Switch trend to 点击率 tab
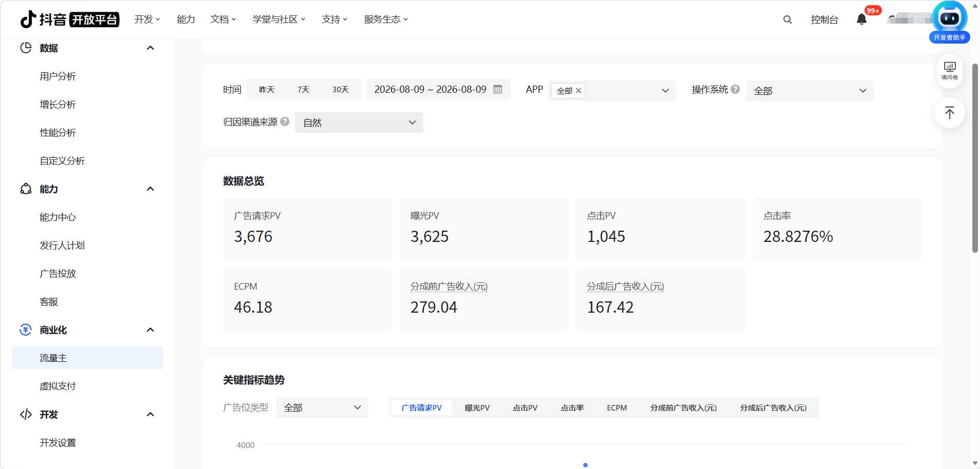The width and height of the screenshot is (980, 469). coord(572,407)
